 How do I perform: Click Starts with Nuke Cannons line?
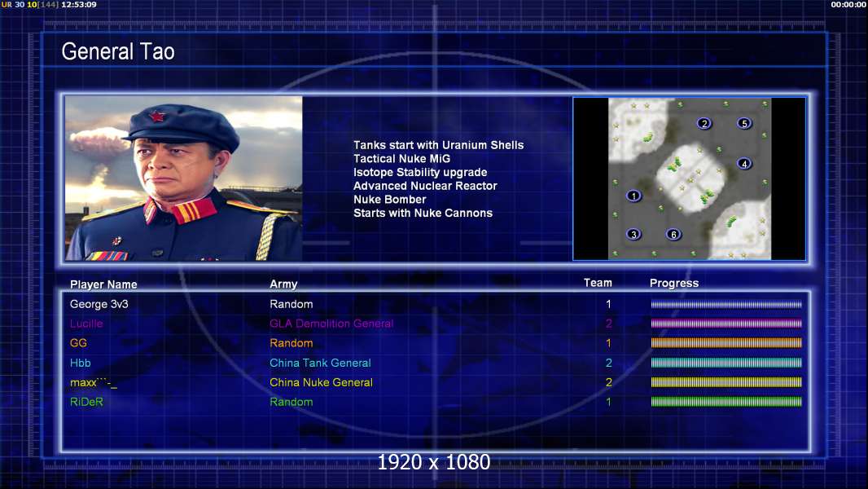pyautogui.click(x=423, y=213)
